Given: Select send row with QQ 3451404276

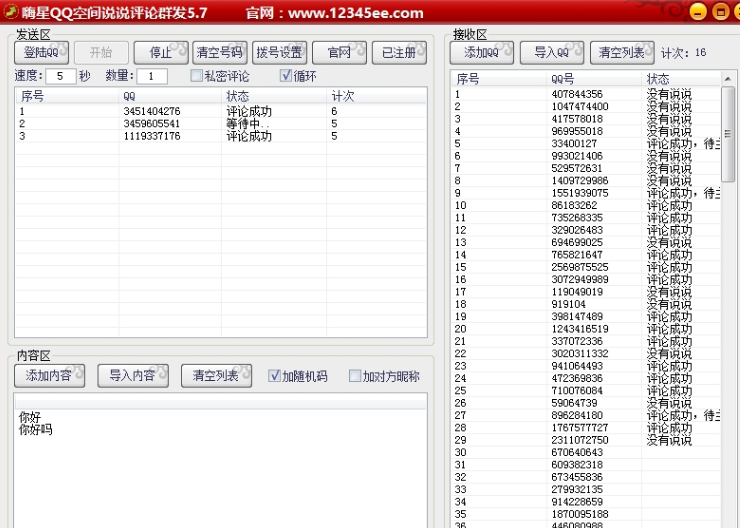Looking at the screenshot, I should point(221,111).
